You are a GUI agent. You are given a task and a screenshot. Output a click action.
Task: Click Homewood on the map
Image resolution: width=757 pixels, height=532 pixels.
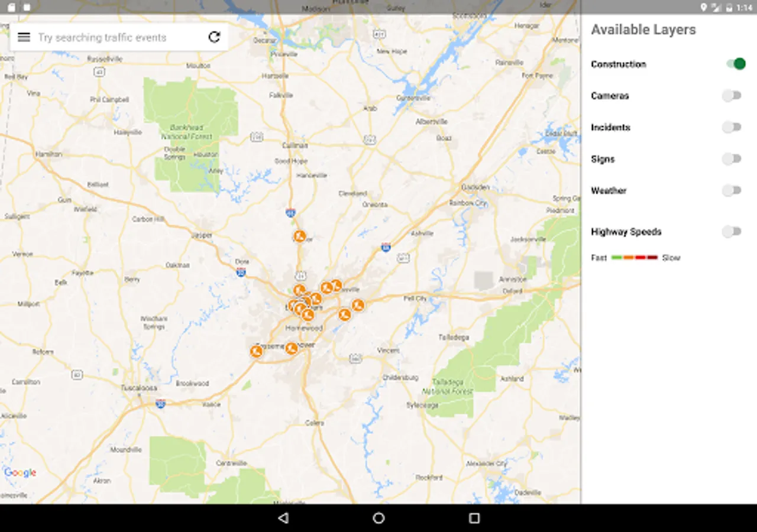click(304, 327)
